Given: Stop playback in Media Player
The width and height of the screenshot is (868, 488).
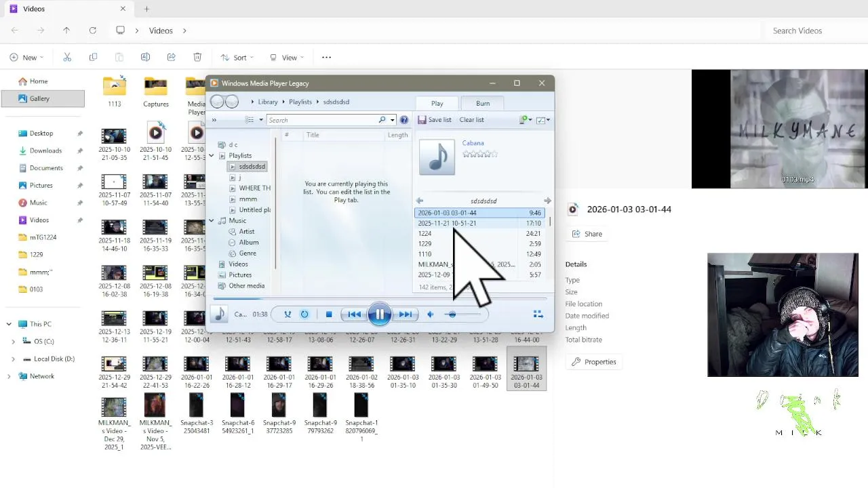Looking at the screenshot, I should pyautogui.click(x=329, y=314).
